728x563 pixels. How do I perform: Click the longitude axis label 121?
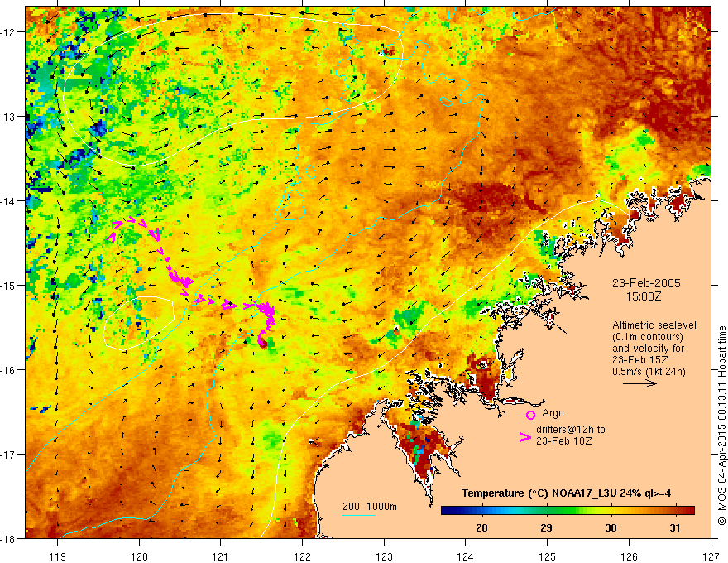click(x=221, y=556)
